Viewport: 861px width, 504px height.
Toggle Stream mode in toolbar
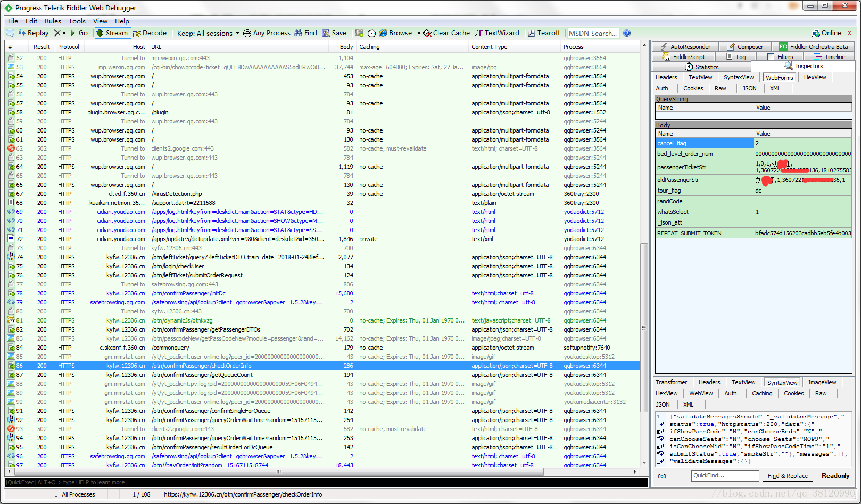pos(112,33)
